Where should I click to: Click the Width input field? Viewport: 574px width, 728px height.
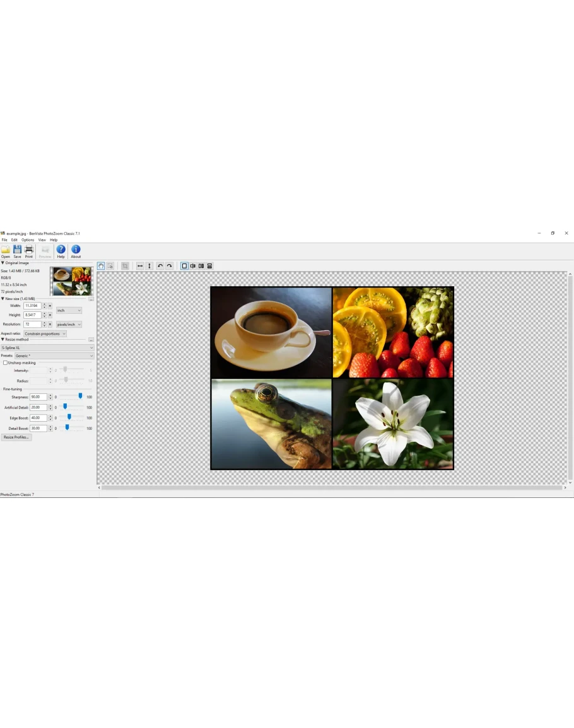tap(33, 306)
